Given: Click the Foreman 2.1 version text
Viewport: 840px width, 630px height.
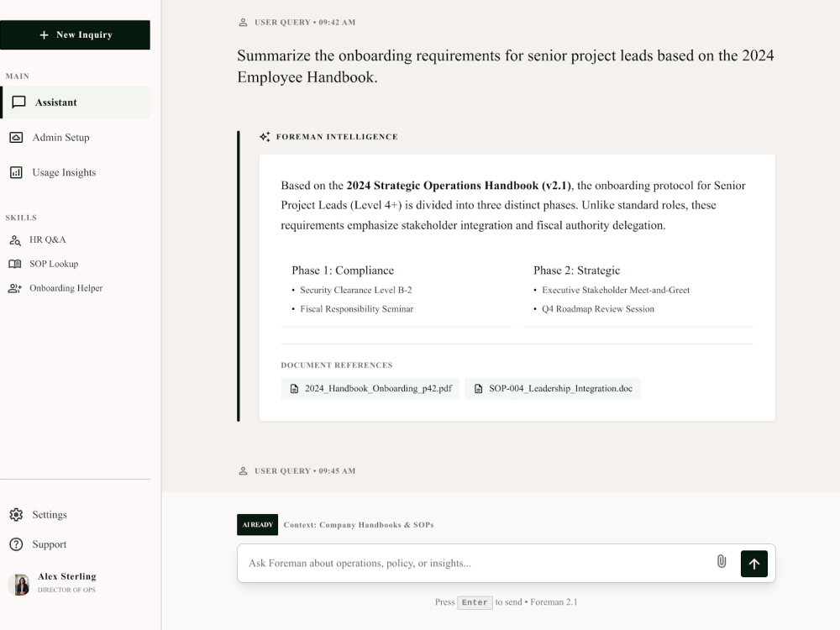Looking at the screenshot, I should point(554,602).
